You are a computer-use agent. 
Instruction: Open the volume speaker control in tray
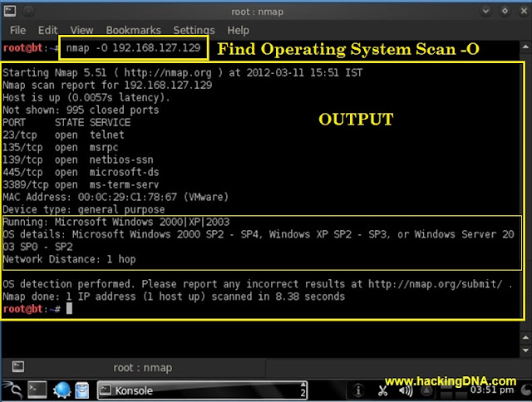[406, 391]
